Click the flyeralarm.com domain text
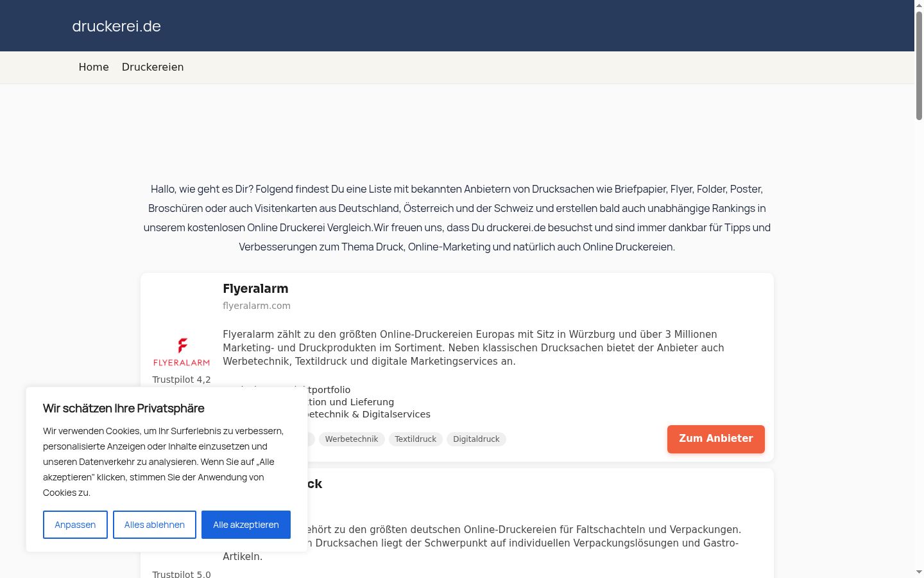Image resolution: width=924 pixels, height=578 pixels. click(257, 306)
